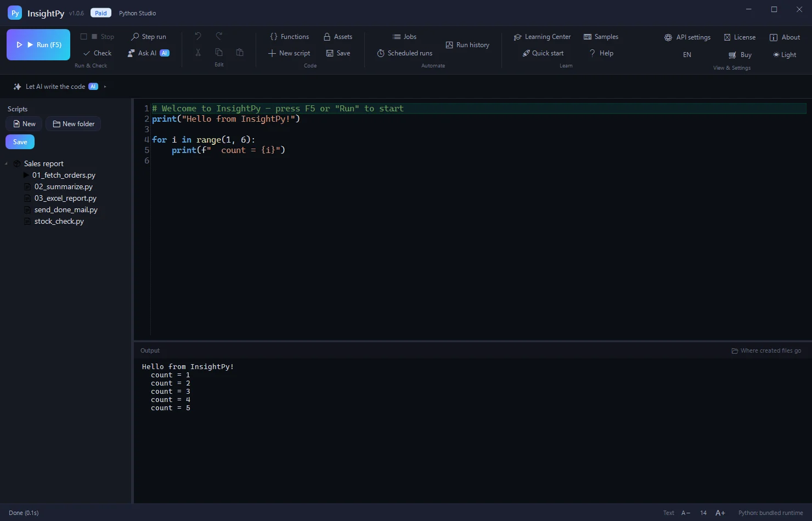Open Help

point(601,53)
